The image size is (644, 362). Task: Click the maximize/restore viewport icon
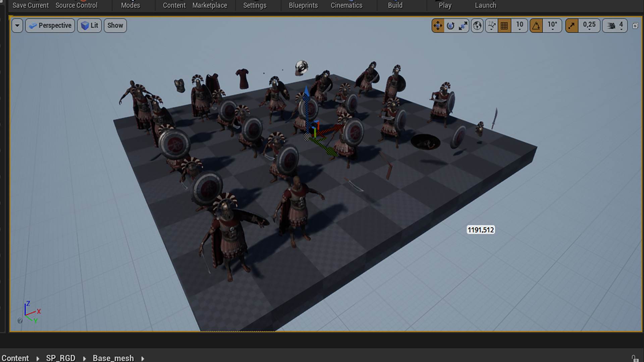pos(635,25)
